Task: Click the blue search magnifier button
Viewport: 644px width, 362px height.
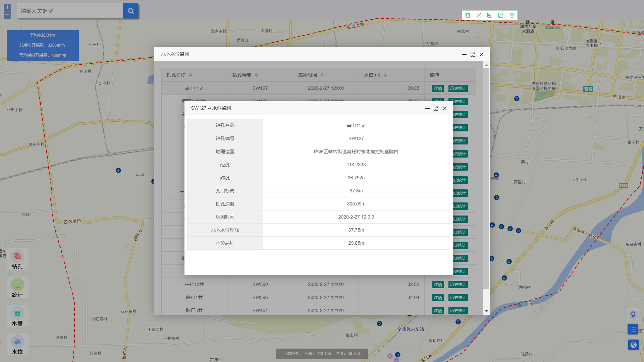Action: click(131, 11)
